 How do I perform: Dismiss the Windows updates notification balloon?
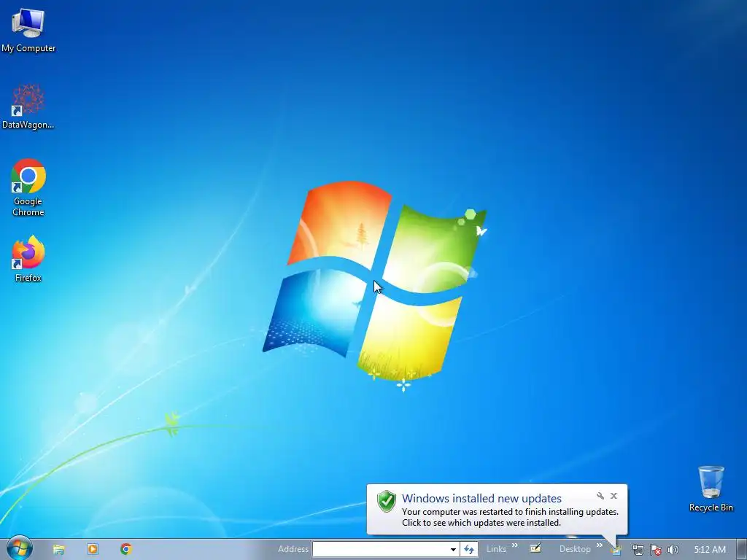[x=614, y=496]
